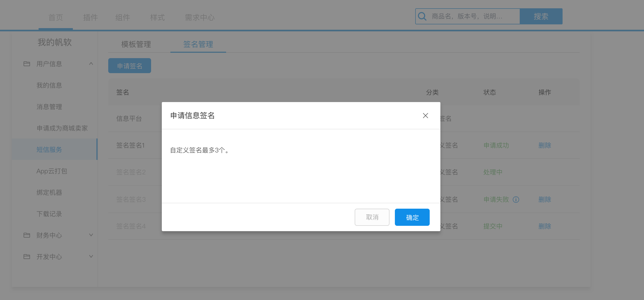Select the 签名管理 tab
The image size is (644, 300).
pyautogui.click(x=198, y=44)
